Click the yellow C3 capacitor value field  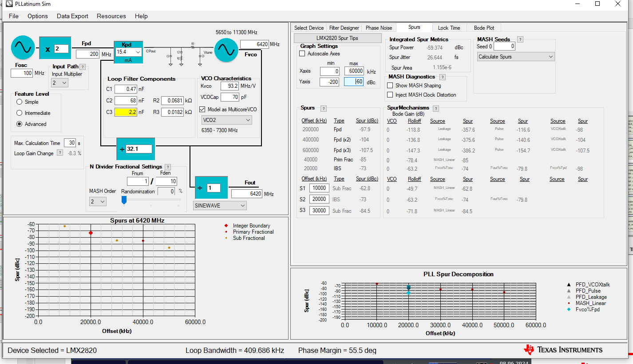[126, 112]
